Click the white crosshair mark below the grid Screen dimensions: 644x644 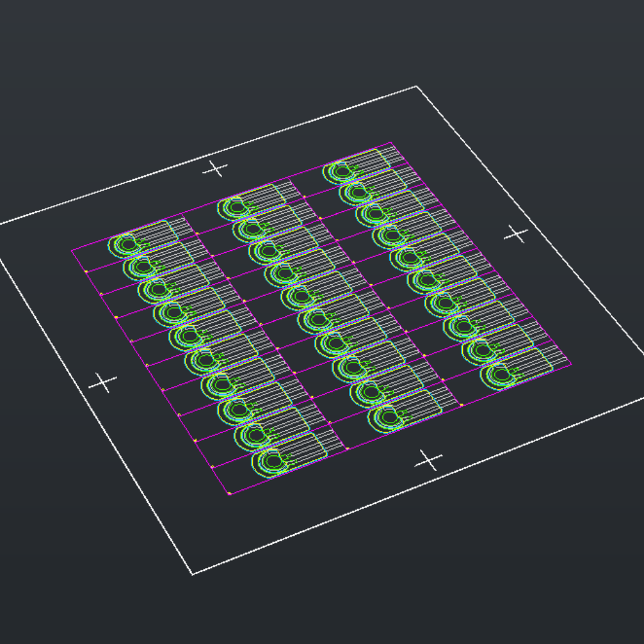pos(429,460)
